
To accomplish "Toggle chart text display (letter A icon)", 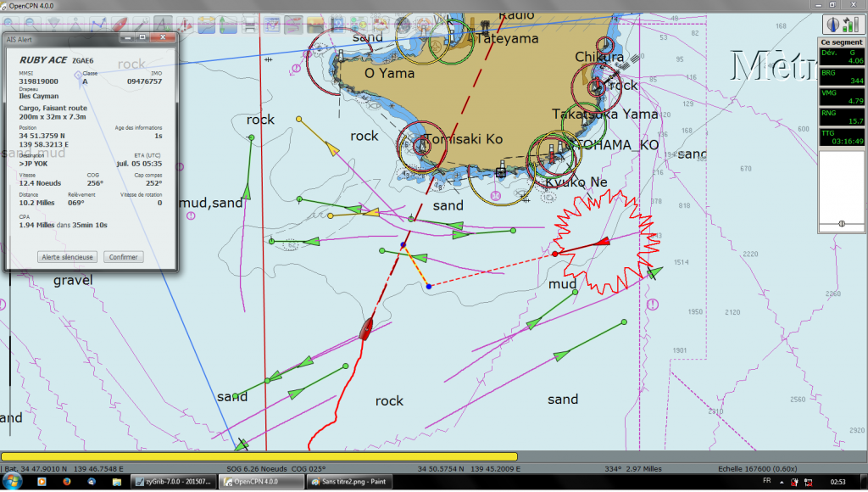I will (163, 25).
